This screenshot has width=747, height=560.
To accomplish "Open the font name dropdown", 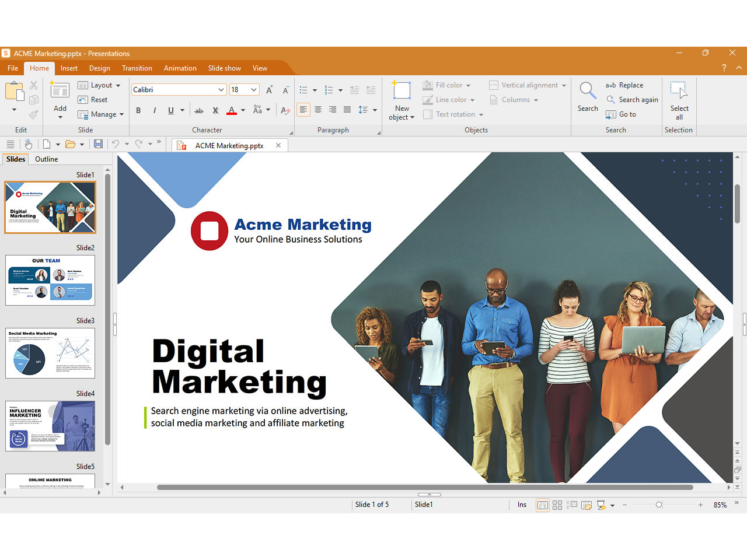I will pos(221,90).
